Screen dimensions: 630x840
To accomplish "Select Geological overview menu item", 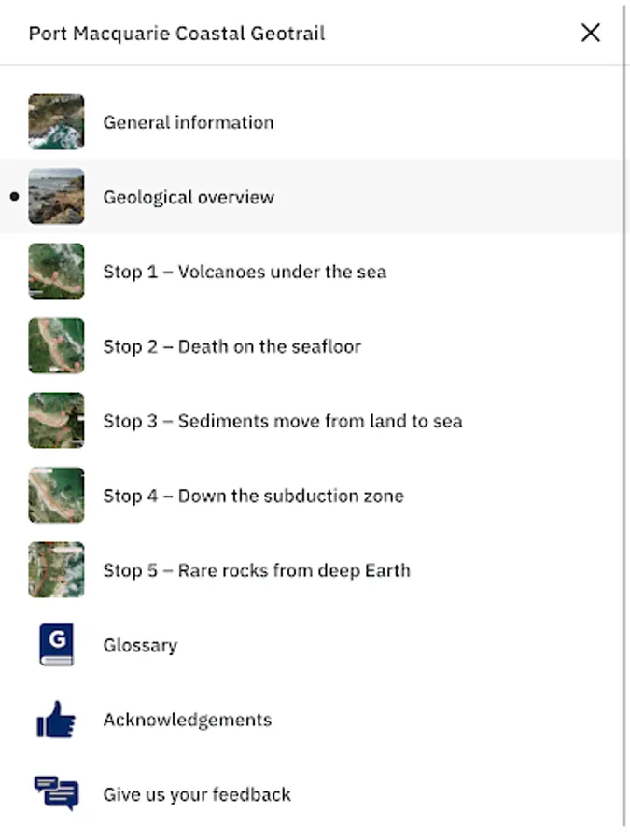I will pyautogui.click(x=189, y=197).
